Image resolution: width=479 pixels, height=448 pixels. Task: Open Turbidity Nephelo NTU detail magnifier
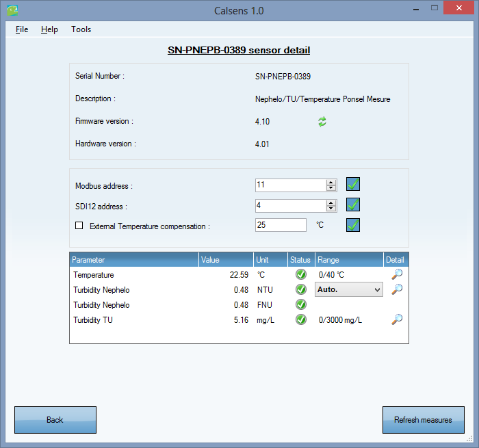click(x=397, y=289)
